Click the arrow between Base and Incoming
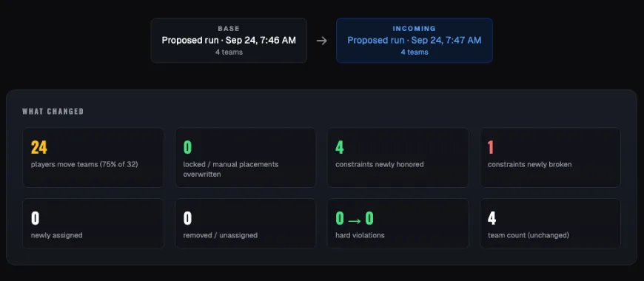Screen dimensions: 644x281 tap(321, 41)
